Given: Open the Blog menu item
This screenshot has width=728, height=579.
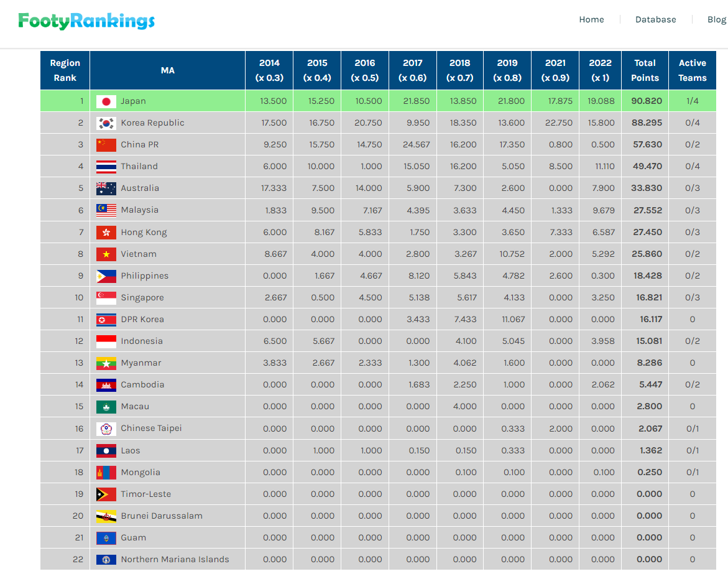Looking at the screenshot, I should (x=716, y=19).
